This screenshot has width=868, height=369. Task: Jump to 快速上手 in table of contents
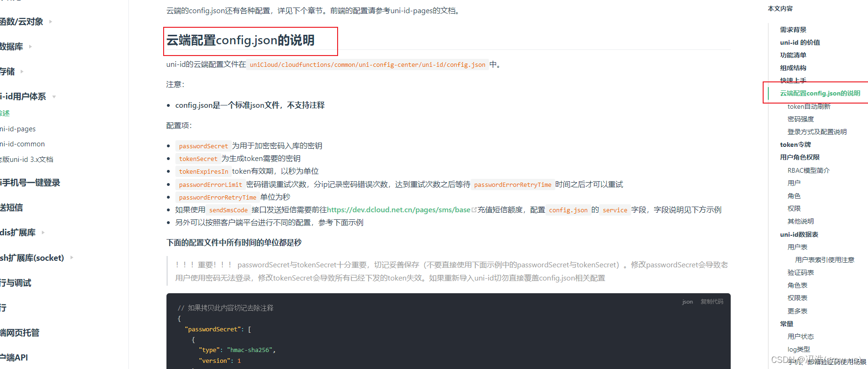pyautogui.click(x=793, y=80)
